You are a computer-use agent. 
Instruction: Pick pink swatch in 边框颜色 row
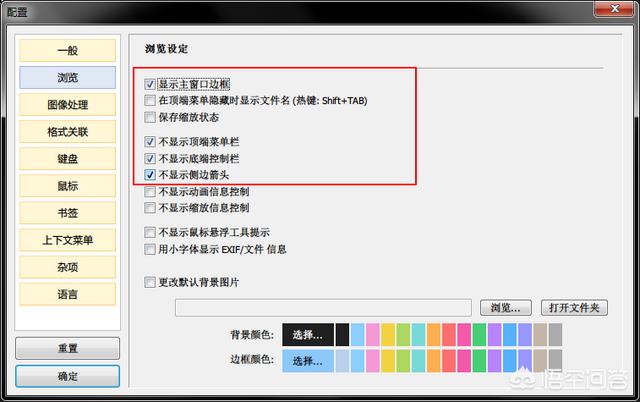tap(373, 361)
